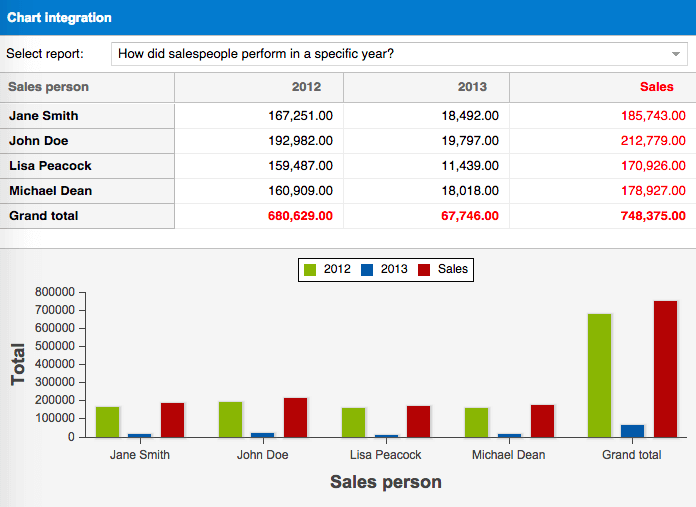This screenshot has width=696, height=507.
Task: Click John Doe's red Sales bar
Action: tap(296, 418)
